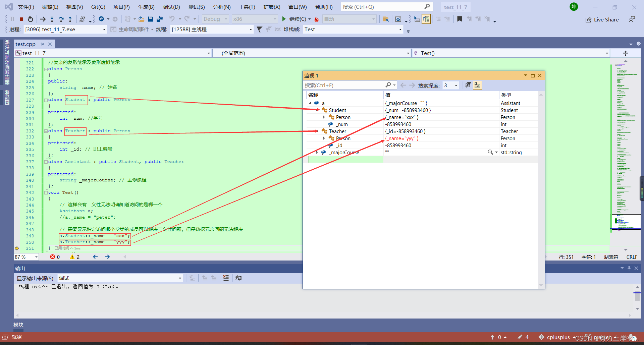The width and height of the screenshot is (644, 345).
Task: Open the feedback person icon
Action: (632, 19)
